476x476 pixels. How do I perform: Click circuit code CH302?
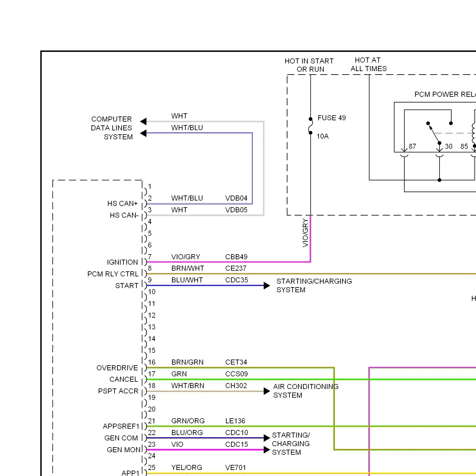[236, 386]
